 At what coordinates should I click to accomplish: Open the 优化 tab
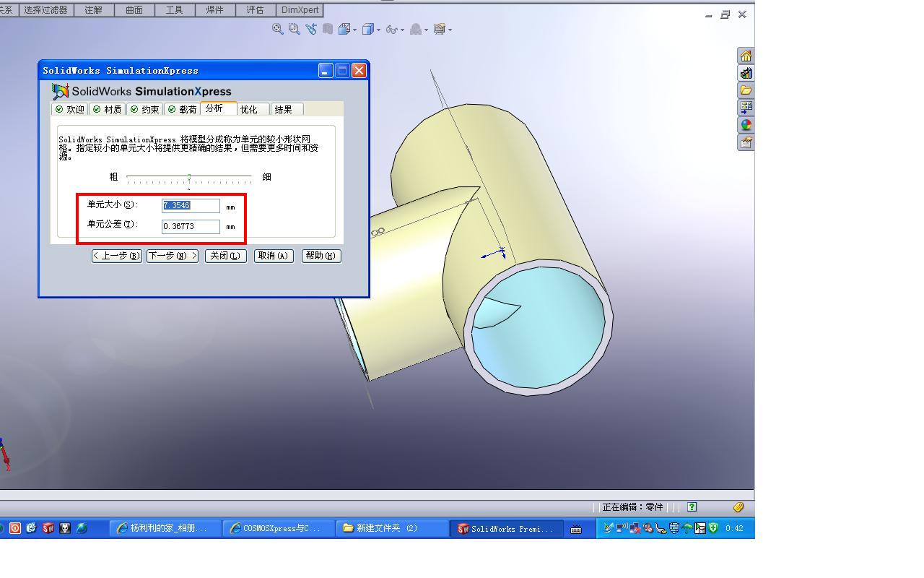coord(253,109)
